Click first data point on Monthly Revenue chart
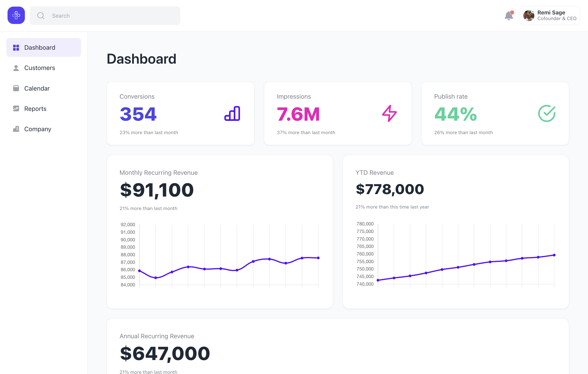This screenshot has height=374, width=588. click(x=139, y=271)
